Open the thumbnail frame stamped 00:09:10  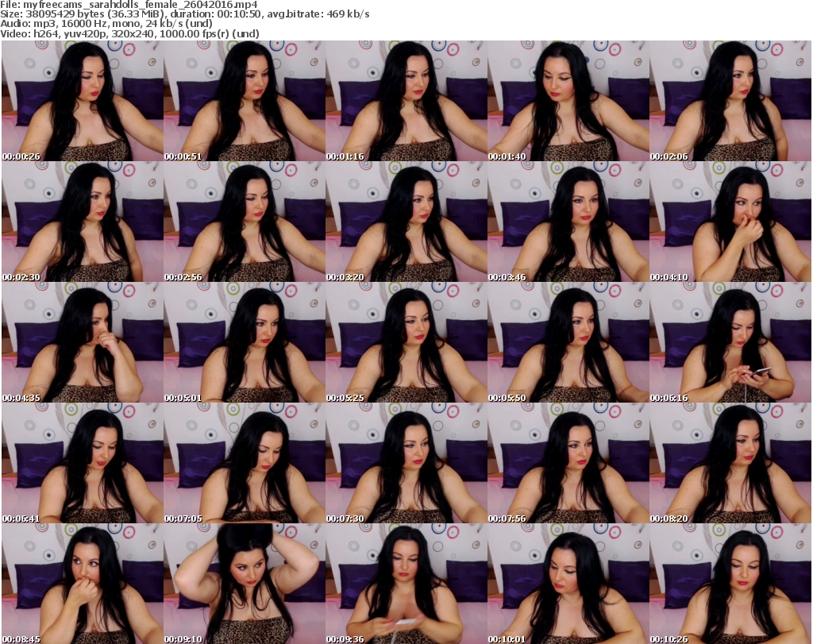coord(245,584)
